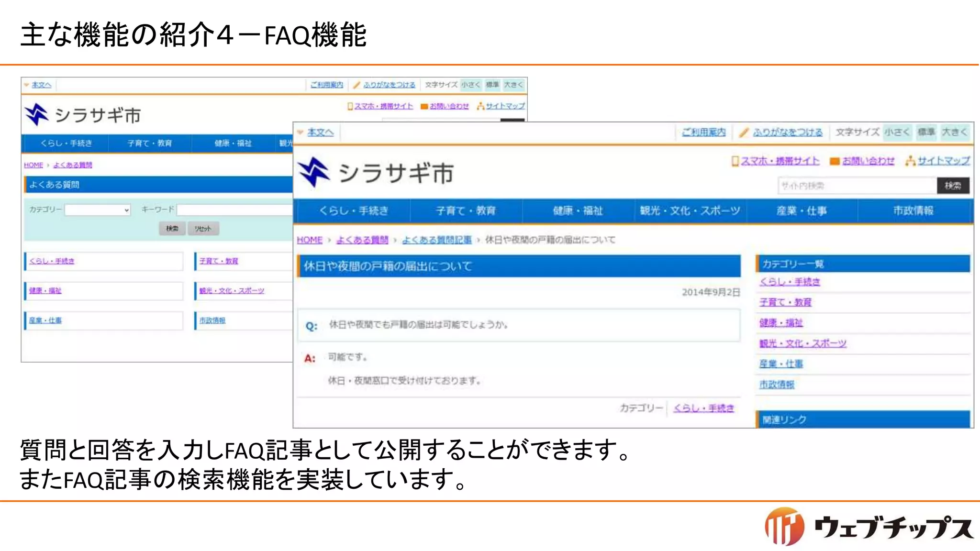Image resolution: width=980 pixels, height=551 pixels.
Task: Click くらし・手続き in カテゴリー一覧 sidebar
Action: (790, 282)
